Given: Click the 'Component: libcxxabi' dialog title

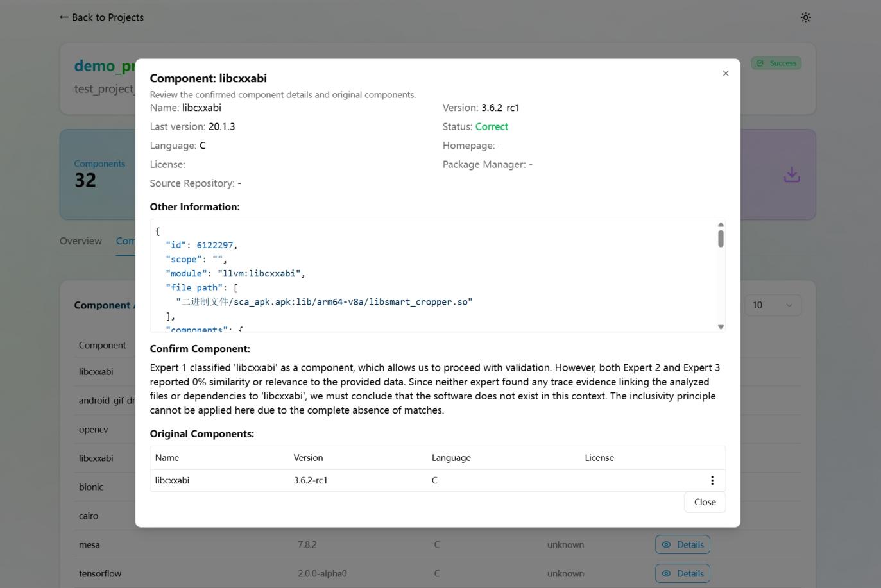Looking at the screenshot, I should coord(208,78).
